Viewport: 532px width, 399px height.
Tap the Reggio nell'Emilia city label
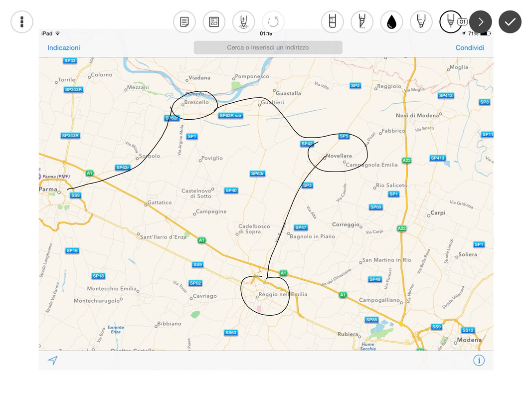(x=283, y=294)
